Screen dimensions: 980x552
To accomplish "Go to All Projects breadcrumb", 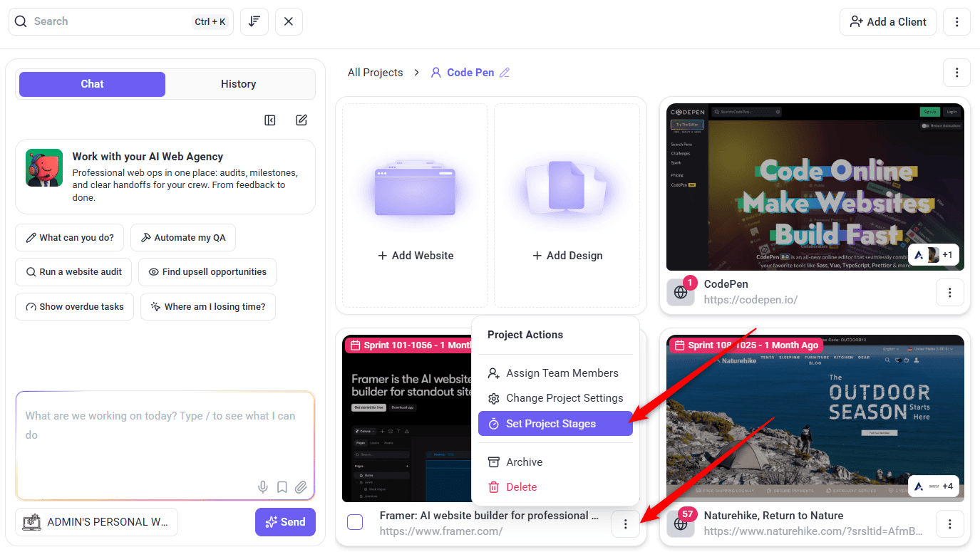I will click(376, 73).
